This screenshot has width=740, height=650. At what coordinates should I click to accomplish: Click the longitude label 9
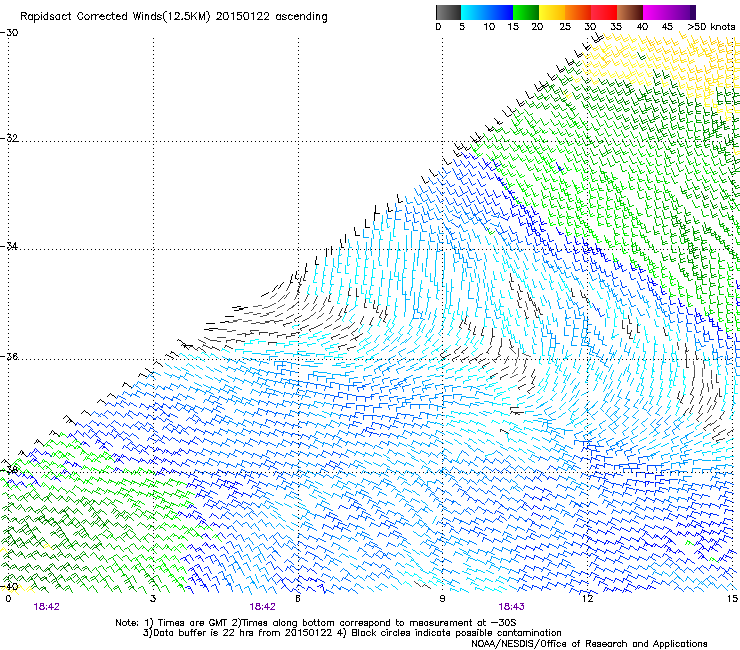coord(442,599)
